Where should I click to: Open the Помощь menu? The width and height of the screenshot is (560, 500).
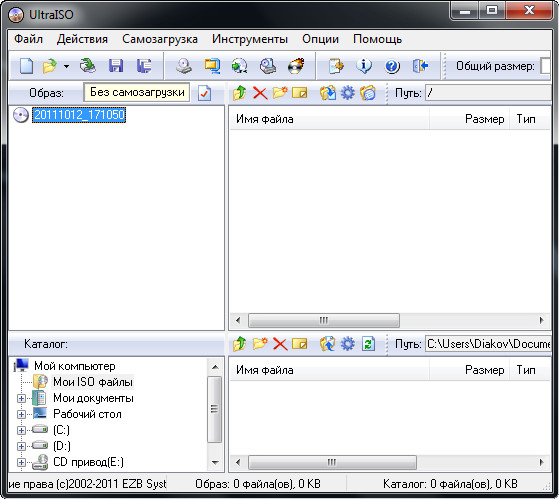click(x=378, y=39)
